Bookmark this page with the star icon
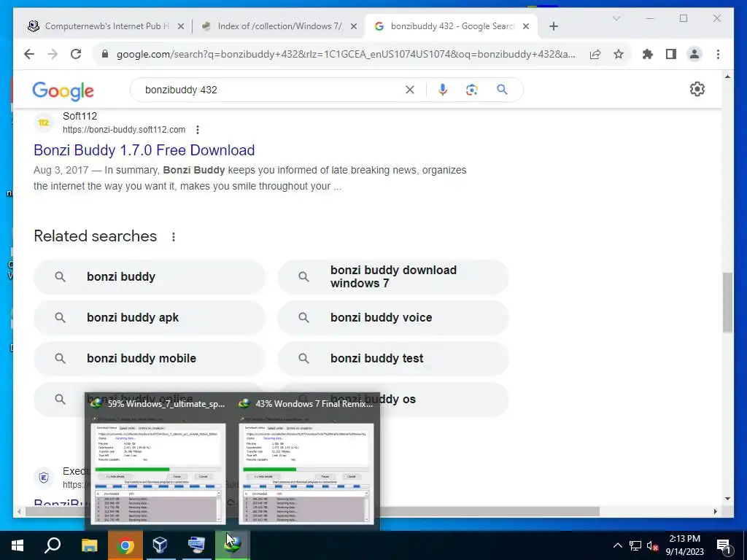 coord(619,54)
